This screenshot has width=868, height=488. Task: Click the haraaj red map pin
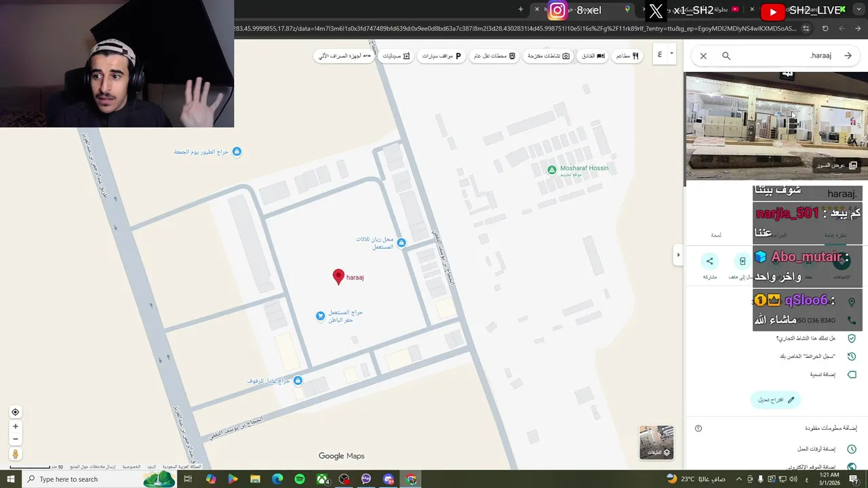[338, 276]
